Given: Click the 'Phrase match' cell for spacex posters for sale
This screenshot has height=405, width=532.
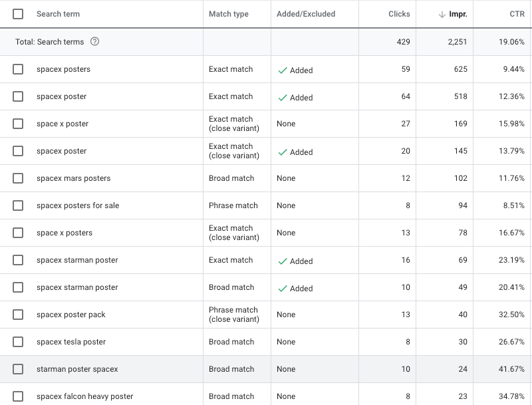Looking at the screenshot, I should pos(233,205).
